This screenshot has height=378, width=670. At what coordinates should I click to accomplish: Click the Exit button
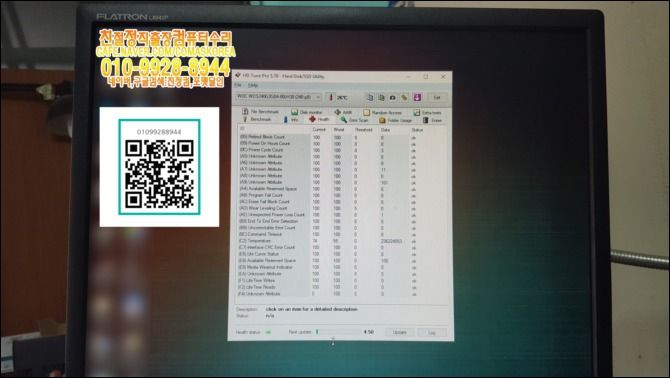point(437,97)
